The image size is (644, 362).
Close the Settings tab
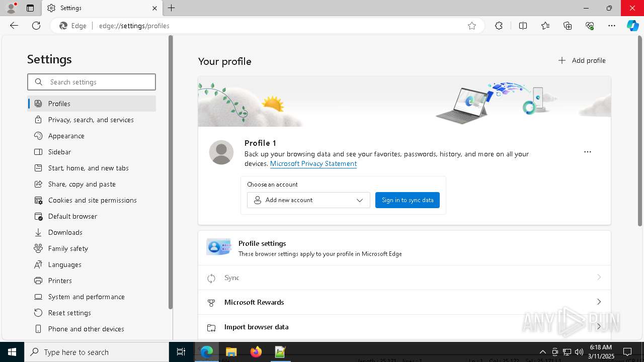pyautogui.click(x=154, y=8)
